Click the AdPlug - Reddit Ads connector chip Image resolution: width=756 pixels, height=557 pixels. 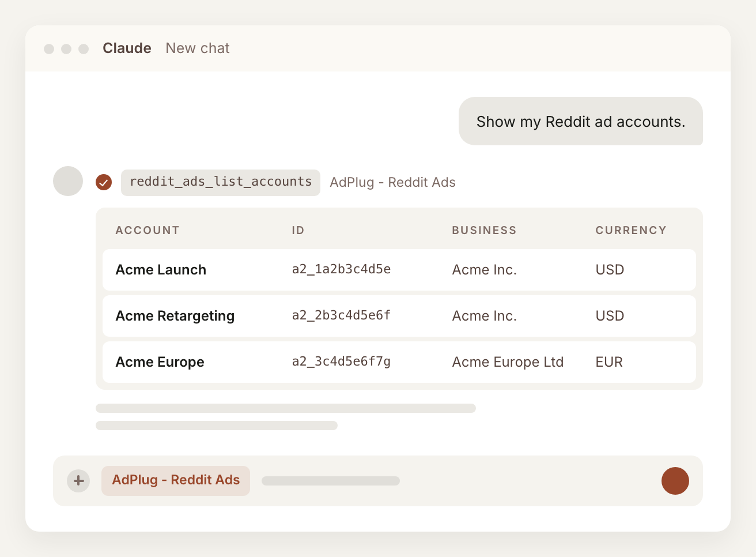point(176,480)
